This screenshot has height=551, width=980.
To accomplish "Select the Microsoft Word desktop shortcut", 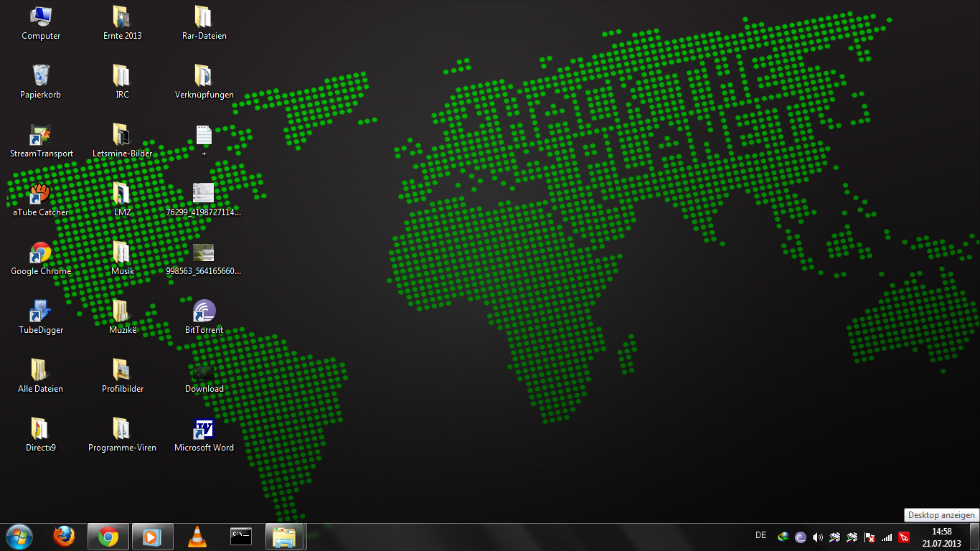I will [x=204, y=429].
